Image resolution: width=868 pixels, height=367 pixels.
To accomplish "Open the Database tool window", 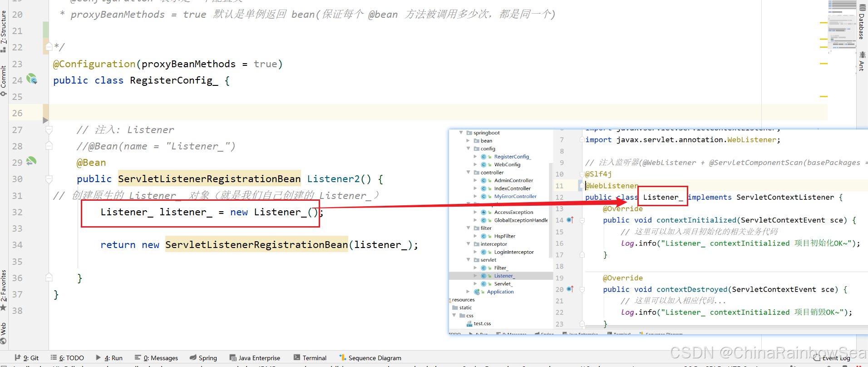I will pyautogui.click(x=862, y=22).
